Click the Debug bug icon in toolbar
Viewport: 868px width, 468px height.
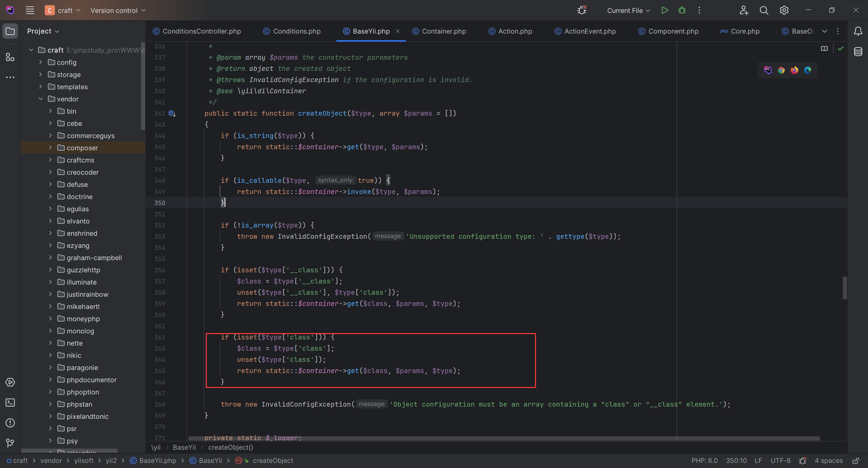pos(682,10)
